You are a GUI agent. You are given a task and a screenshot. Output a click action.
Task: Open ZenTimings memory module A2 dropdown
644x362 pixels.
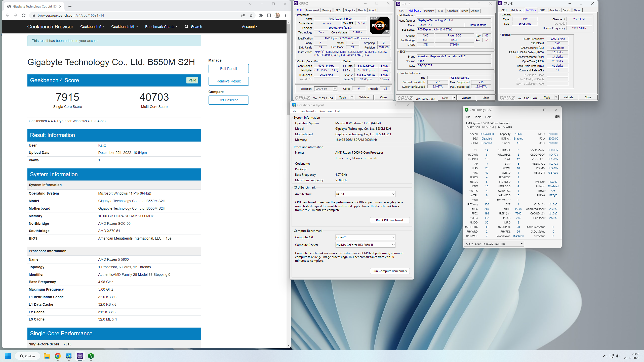coord(494,244)
